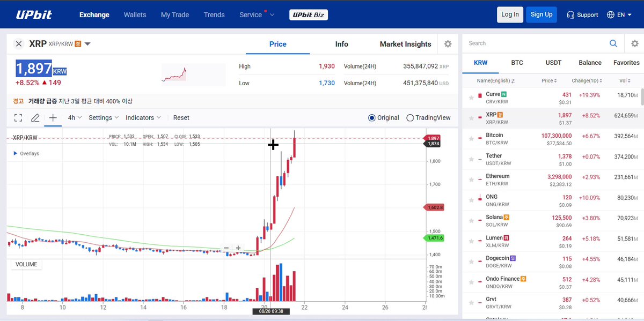Image resolution: width=644 pixels, height=321 pixels.
Task: Toggle favorite star for Tether
Action: coord(471,159)
